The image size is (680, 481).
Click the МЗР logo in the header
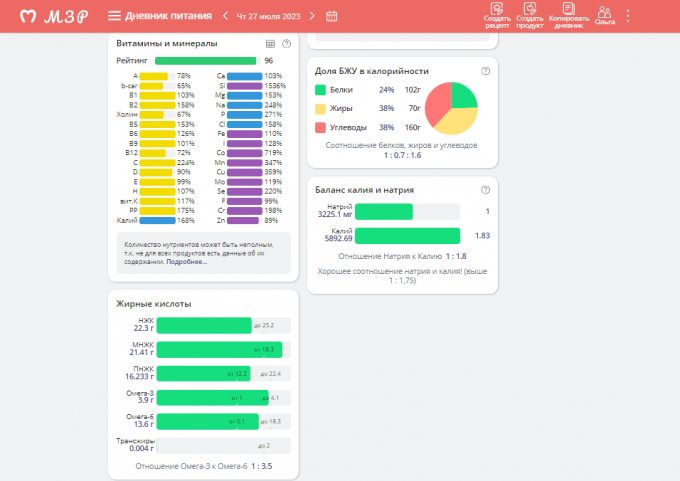coord(55,16)
